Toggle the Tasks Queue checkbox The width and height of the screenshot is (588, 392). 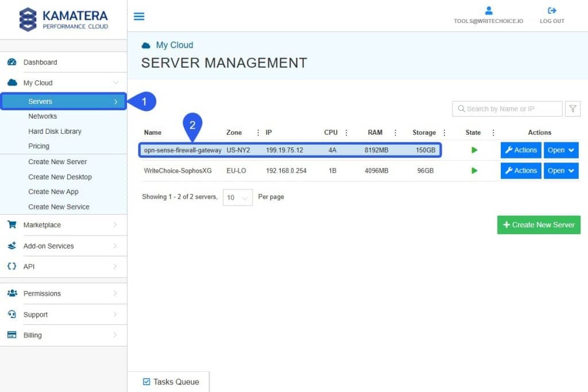[x=146, y=382]
